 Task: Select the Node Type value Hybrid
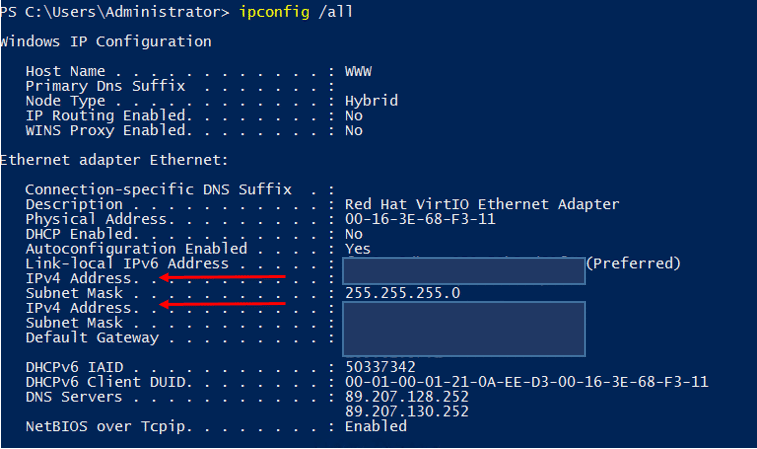(370, 101)
